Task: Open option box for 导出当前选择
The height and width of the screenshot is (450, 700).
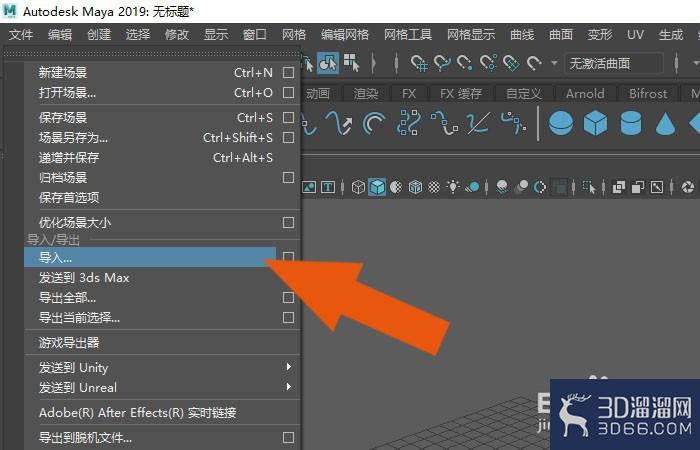Action: click(288, 317)
